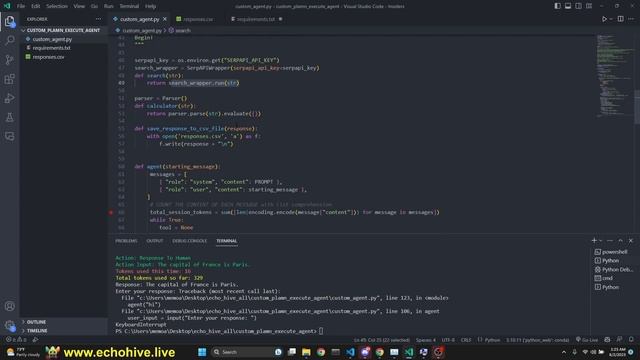640x360 pixels.
Task: Open Customize Layout icon in title bar
Action: click(589, 6)
